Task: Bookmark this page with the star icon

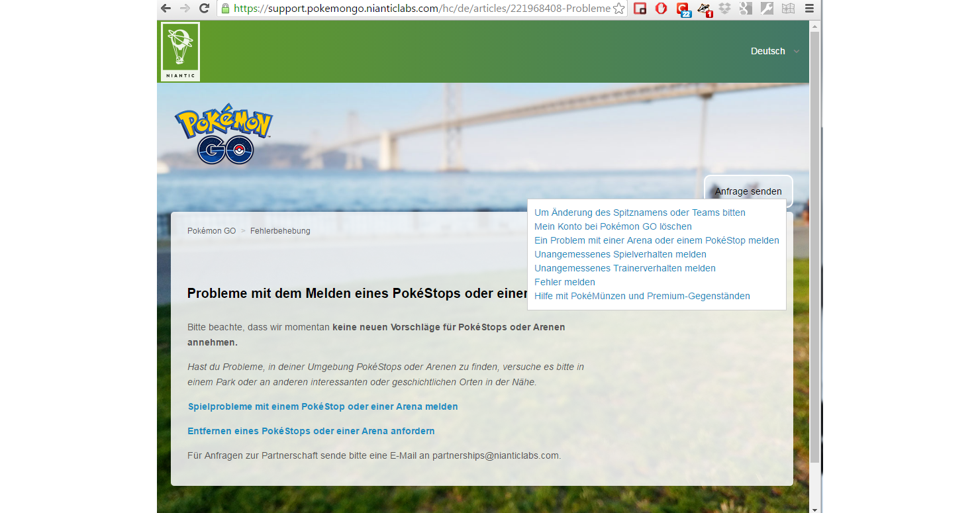Action: tap(618, 9)
